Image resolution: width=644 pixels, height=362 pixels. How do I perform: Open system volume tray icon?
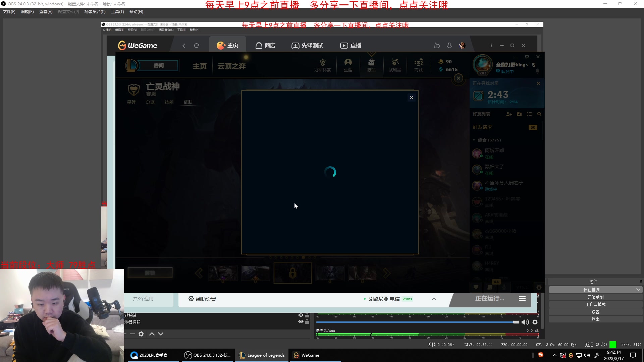587,355
